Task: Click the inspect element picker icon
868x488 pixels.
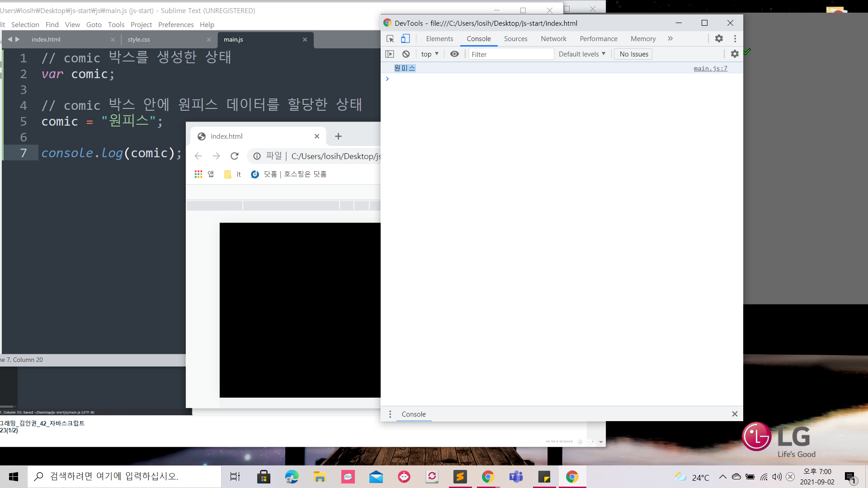Action: pos(390,39)
